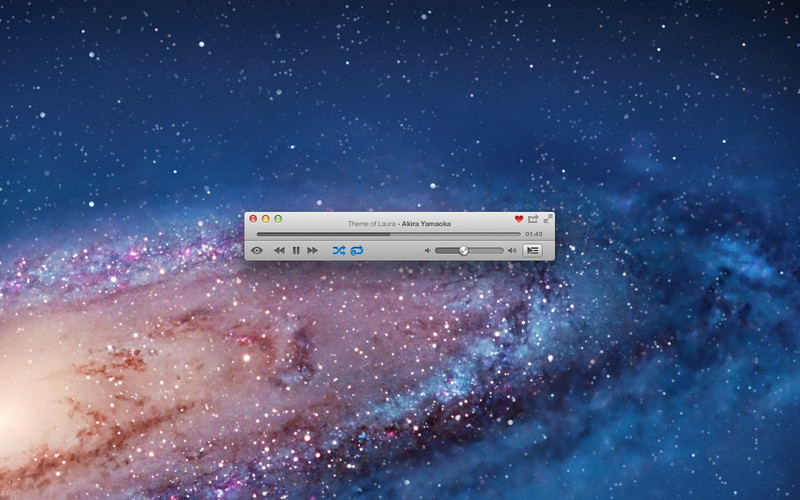Open the share menu icon
The height and width of the screenshot is (500, 800).
(x=533, y=219)
